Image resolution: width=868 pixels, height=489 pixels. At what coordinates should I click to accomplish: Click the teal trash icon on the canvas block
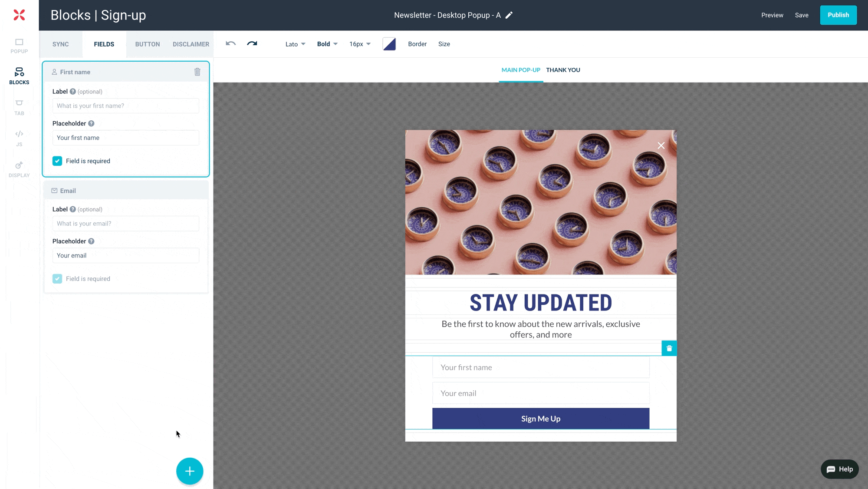(669, 348)
